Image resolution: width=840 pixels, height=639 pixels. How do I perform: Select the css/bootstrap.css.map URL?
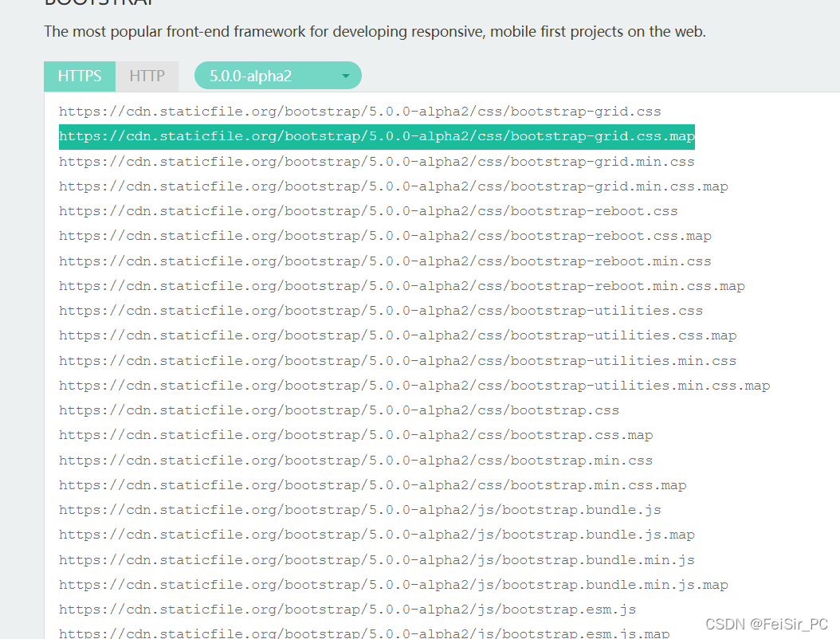(355, 435)
